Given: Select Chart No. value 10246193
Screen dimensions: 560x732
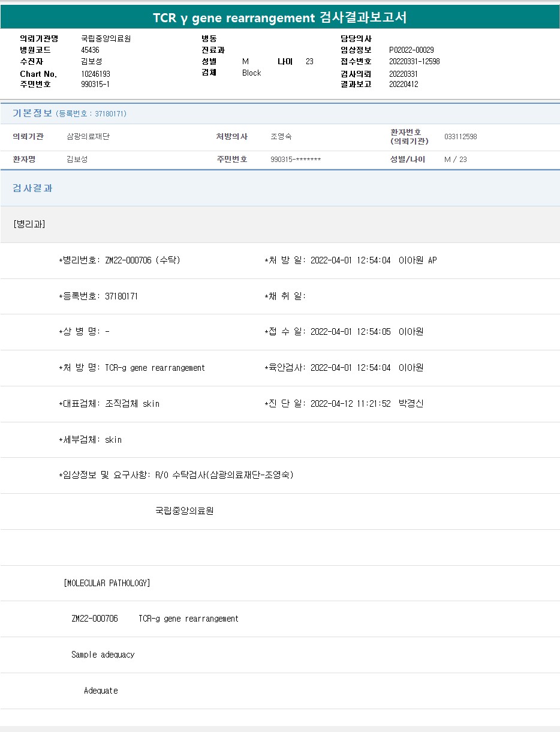Looking at the screenshot, I should 95,74.
